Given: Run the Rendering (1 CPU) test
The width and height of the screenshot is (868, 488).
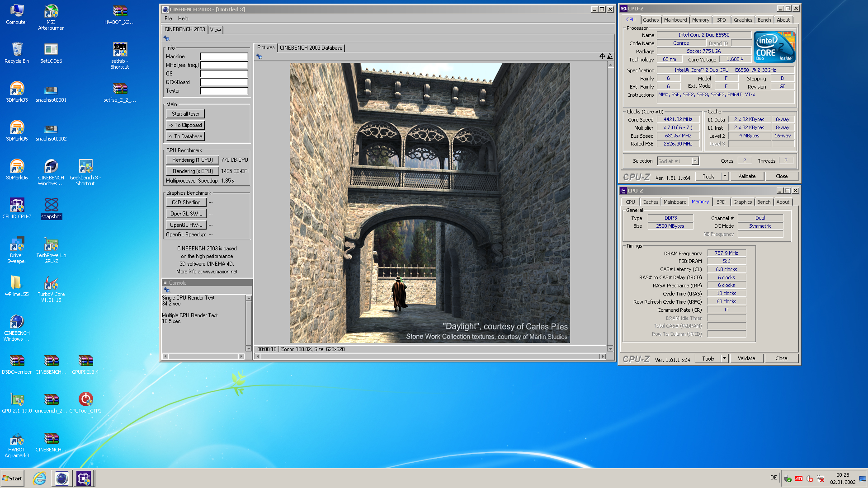Looking at the screenshot, I should pyautogui.click(x=193, y=160).
